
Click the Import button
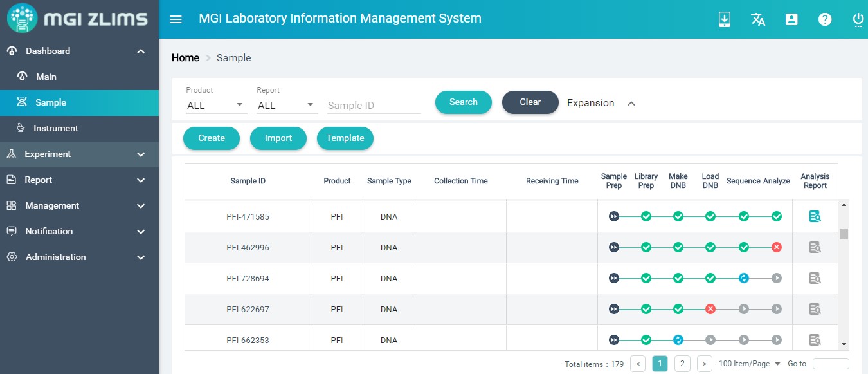278,138
